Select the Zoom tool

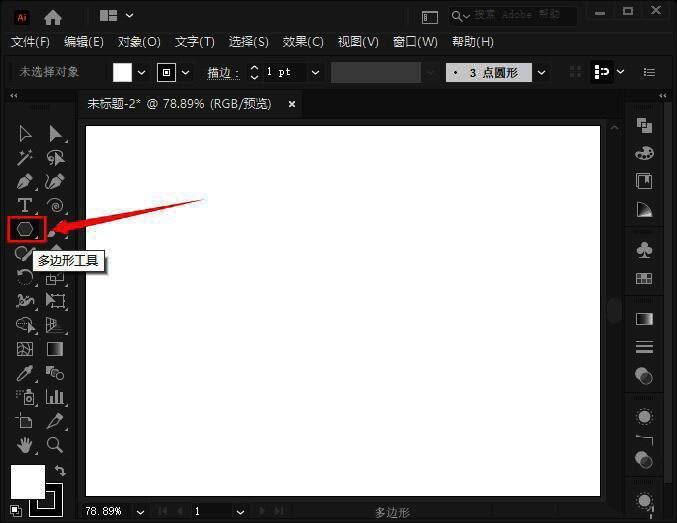click(x=55, y=444)
